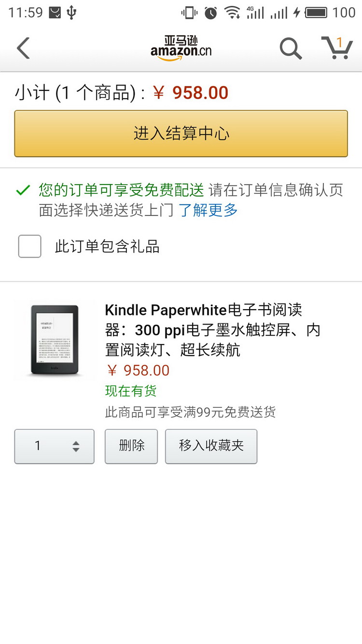Tap the Amazon.cn logo

[x=181, y=48]
